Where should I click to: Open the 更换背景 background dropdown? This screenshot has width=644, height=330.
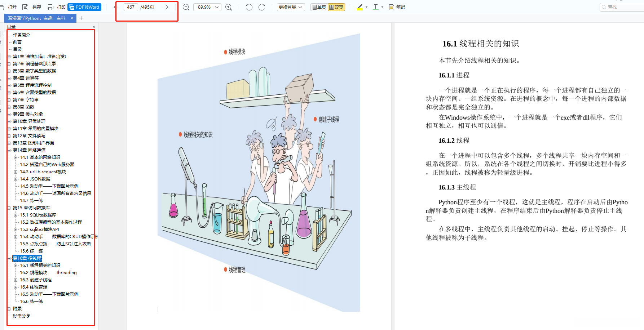pos(291,7)
